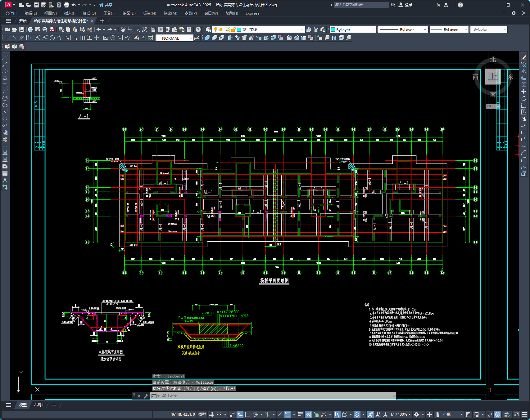This screenshot has height=420, width=530.
Task: Open the help question mark toolbar icon
Action: (x=198, y=29)
